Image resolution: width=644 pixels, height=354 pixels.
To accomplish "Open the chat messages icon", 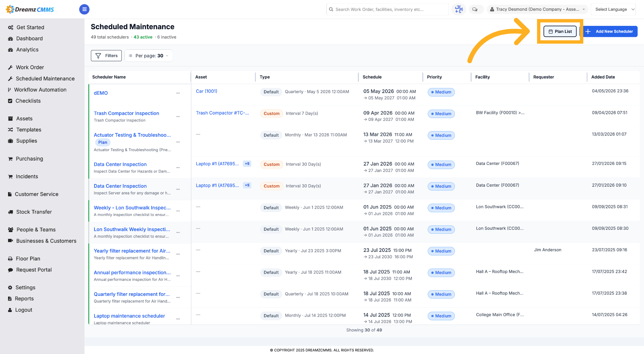I will coord(475,9).
